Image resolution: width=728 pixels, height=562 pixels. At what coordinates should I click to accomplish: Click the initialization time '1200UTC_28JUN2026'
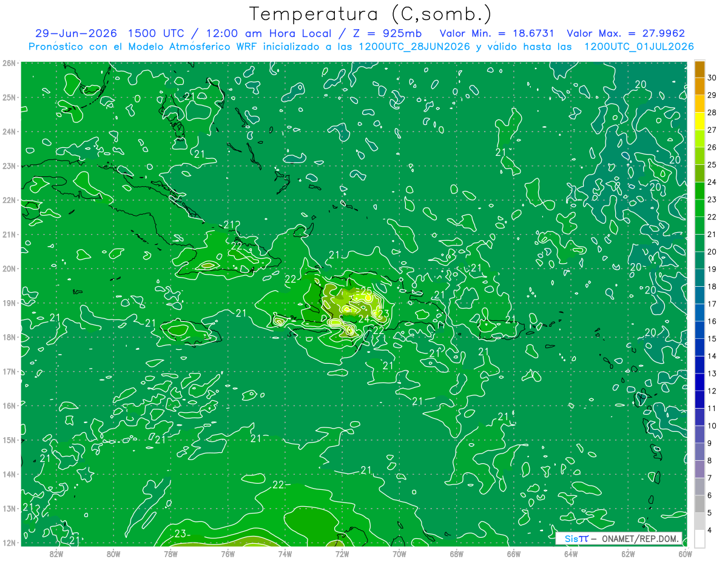[414, 47]
